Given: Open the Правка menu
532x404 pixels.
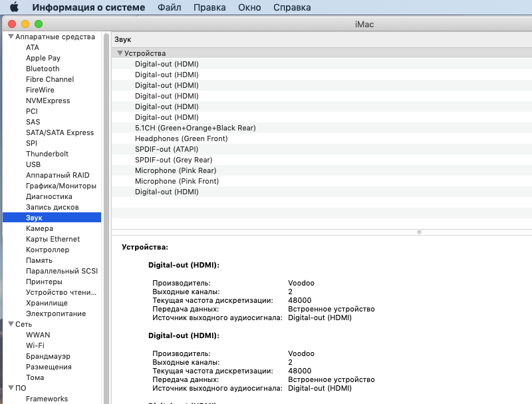Looking at the screenshot, I should 209,7.
